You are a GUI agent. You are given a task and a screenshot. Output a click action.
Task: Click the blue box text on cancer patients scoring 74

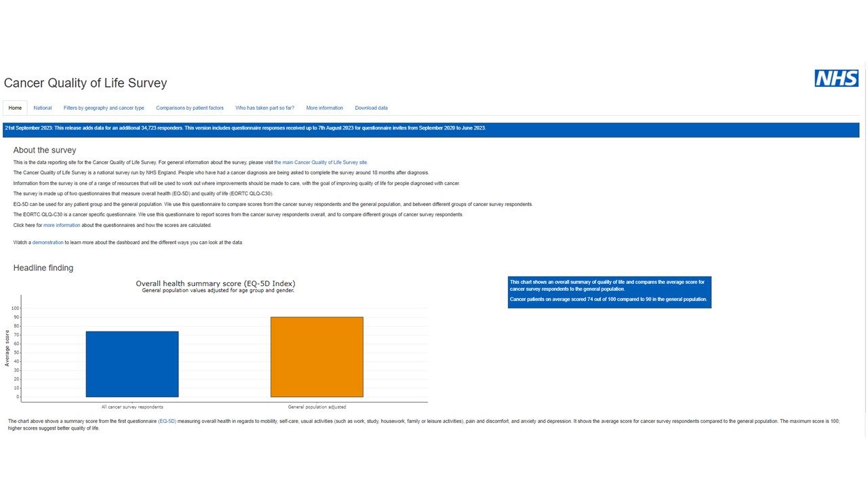click(608, 299)
